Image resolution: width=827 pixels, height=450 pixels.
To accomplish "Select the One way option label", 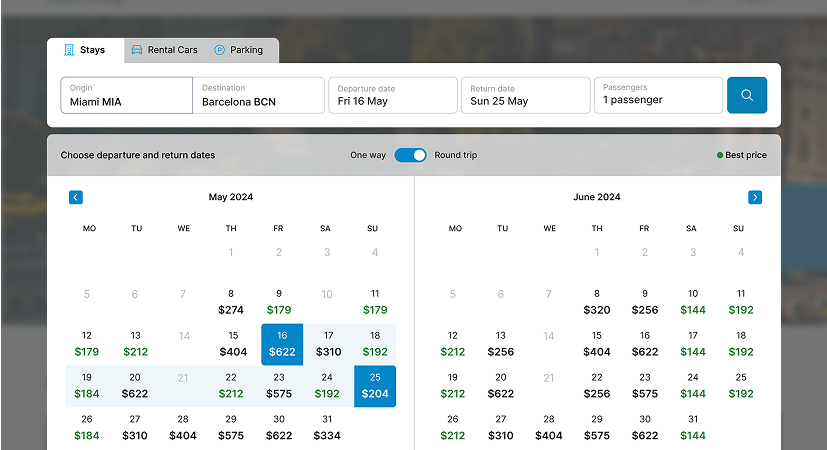I will click(x=367, y=155).
